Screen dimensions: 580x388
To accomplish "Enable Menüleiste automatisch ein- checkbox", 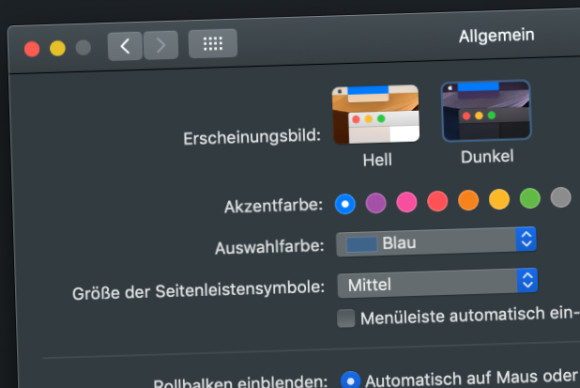I will click(346, 318).
